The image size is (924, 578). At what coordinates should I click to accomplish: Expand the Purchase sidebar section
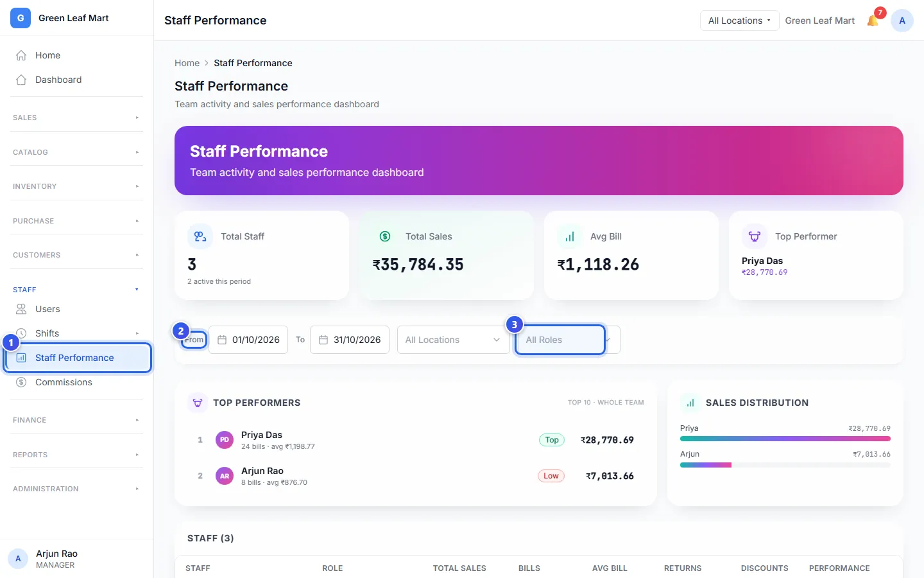click(76, 221)
